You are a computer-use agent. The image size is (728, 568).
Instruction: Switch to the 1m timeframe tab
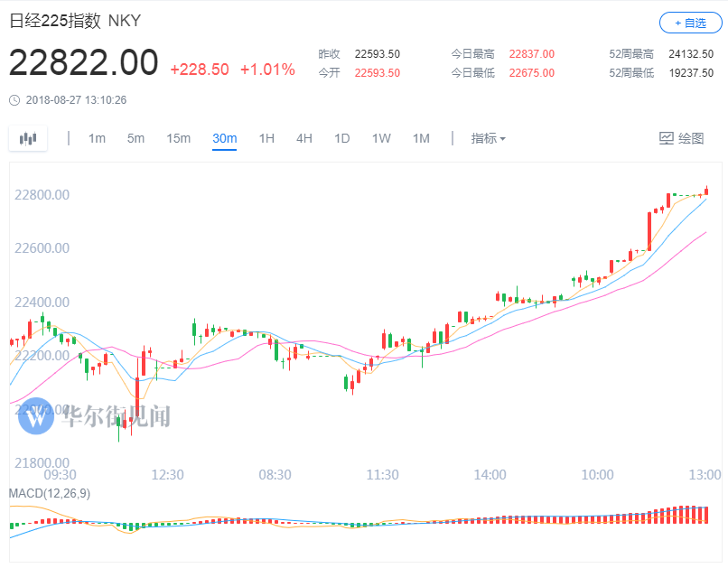point(97,138)
